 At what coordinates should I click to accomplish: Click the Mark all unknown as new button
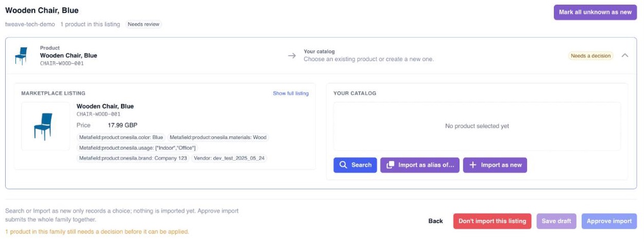coord(595,12)
